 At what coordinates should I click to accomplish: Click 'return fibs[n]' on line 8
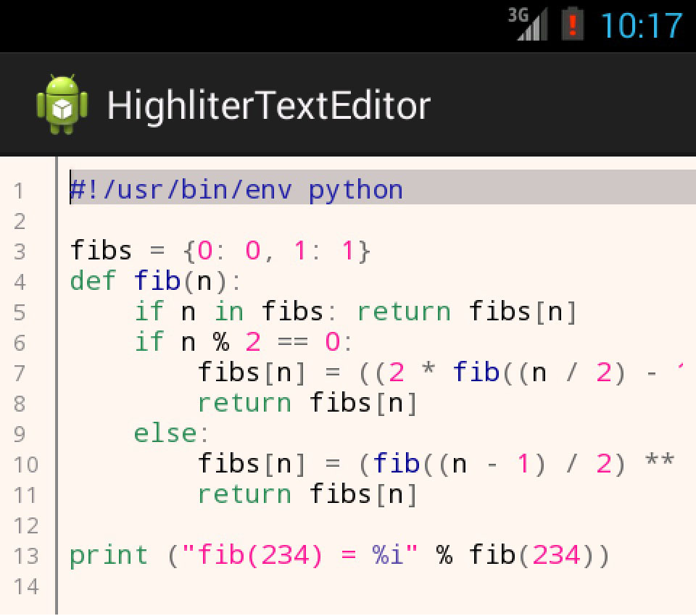point(308,403)
